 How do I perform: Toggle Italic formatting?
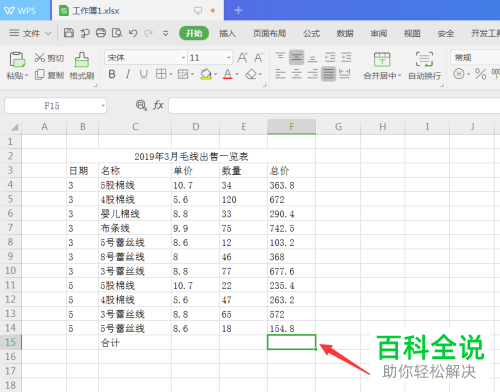pos(128,74)
